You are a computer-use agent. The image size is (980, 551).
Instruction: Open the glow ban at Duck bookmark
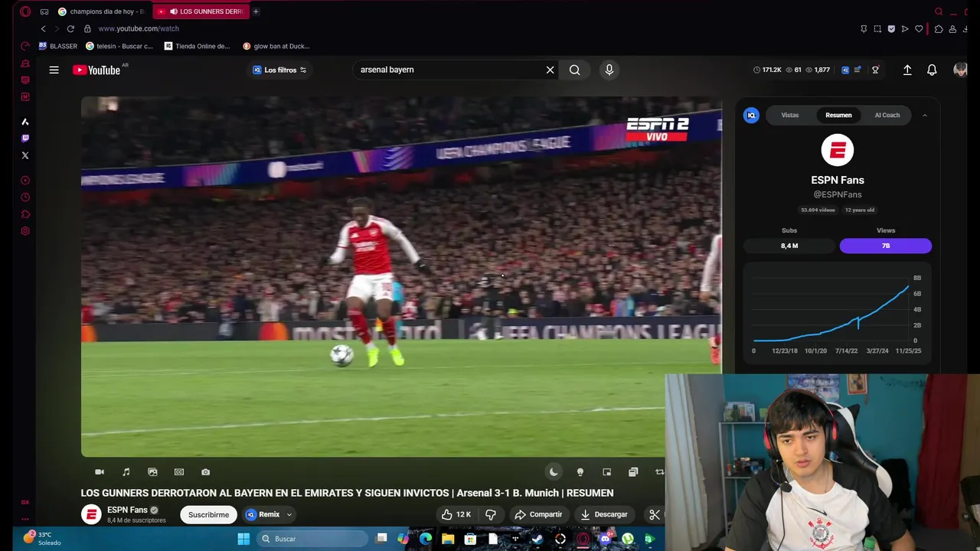pos(276,46)
